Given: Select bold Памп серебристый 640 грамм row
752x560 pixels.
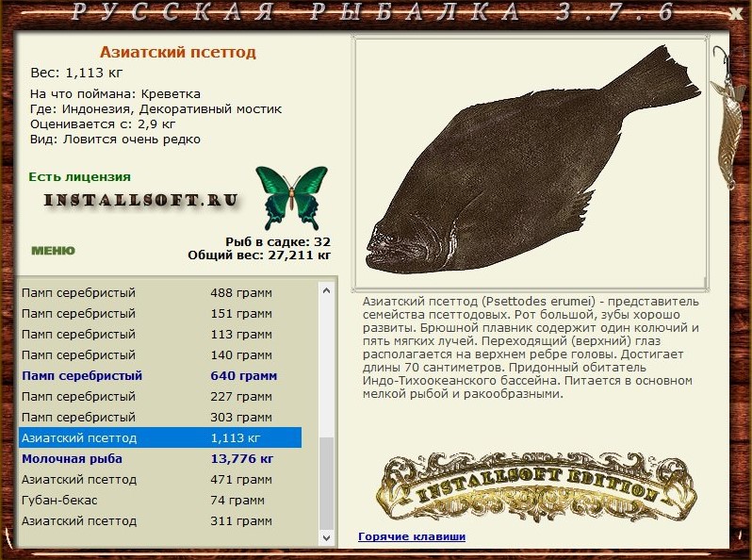Looking at the screenshot, I should pos(160,376).
